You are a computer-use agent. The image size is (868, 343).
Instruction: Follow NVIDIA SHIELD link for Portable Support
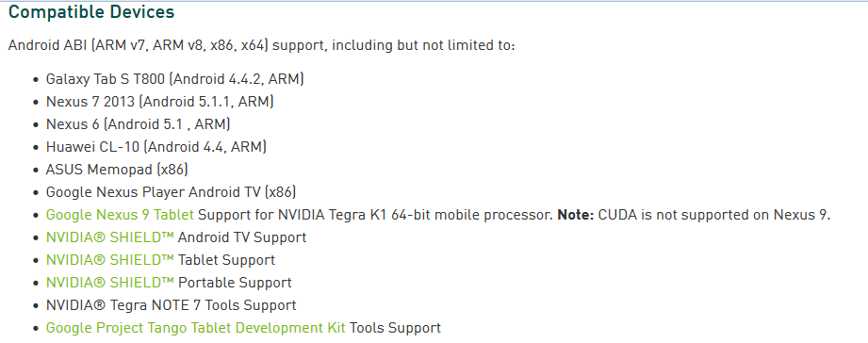pos(109,283)
